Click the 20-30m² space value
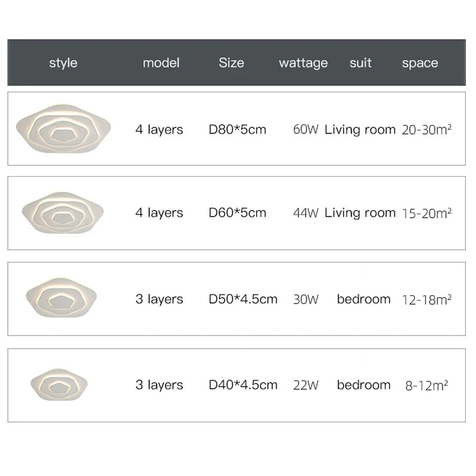The height and width of the screenshot is (476, 476). (427, 130)
